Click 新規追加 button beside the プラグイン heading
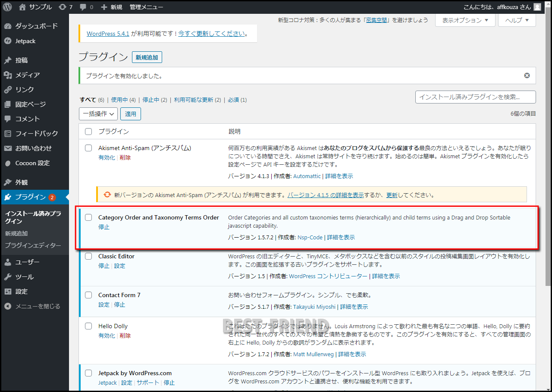The width and height of the screenshot is (552, 392). click(x=147, y=57)
